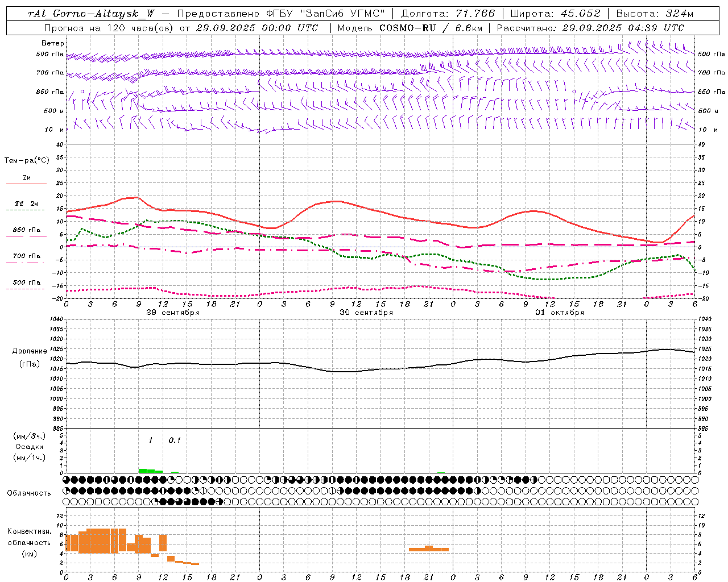Click the 01 октября date label
This screenshot has height=582, width=728.
pyautogui.click(x=560, y=312)
